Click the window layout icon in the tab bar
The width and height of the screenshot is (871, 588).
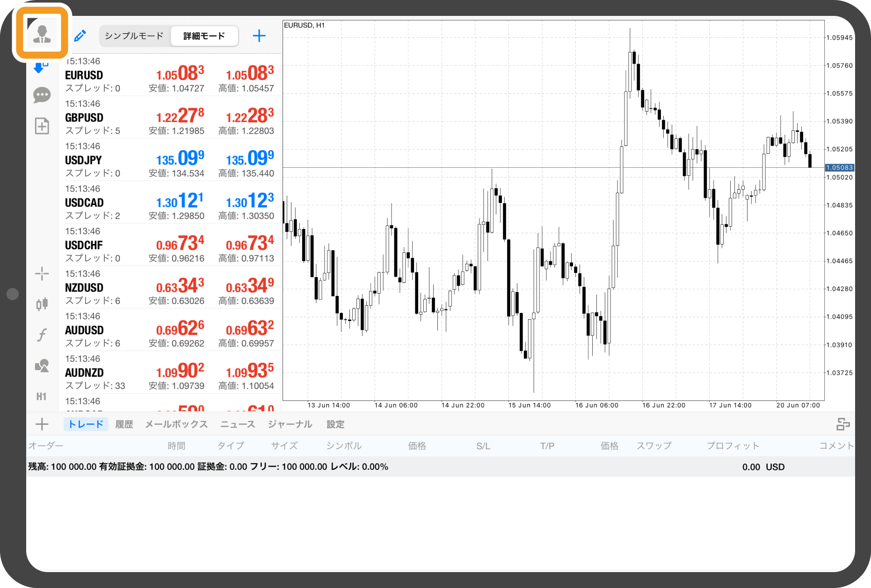(843, 424)
